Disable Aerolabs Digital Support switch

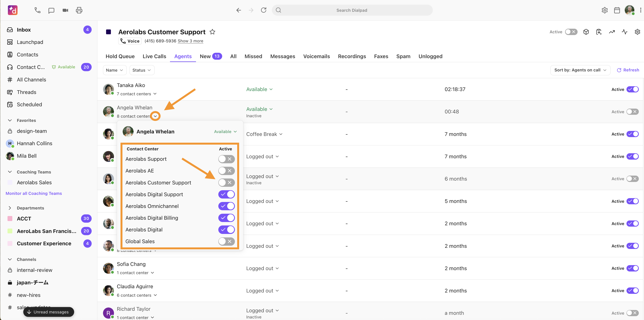[226, 194]
